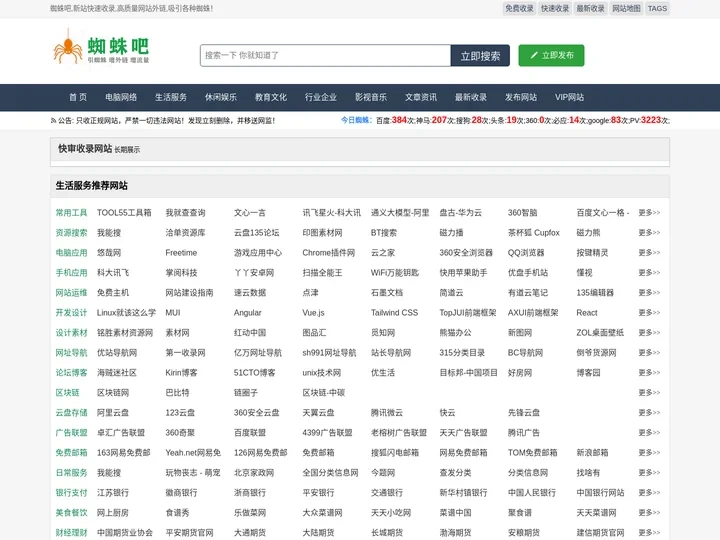Expand 更多>> in the 资源搜索 row
Viewport: 720px width, 540px height.
tap(649, 233)
